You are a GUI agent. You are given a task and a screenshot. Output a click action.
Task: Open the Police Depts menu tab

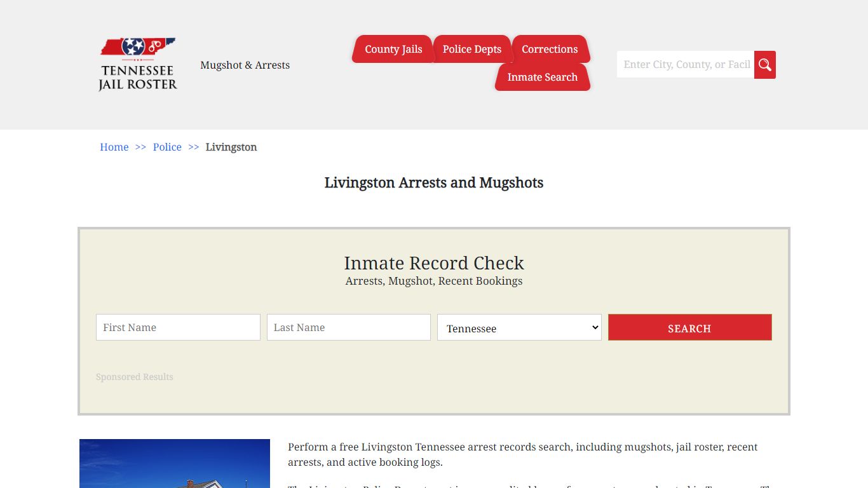pos(472,49)
